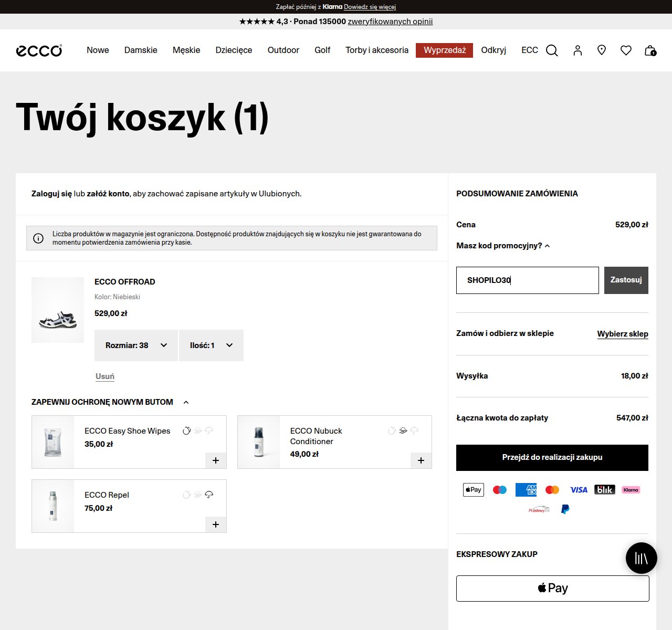Apply the promo code with Zastosuj
672x630 pixels.
[626, 280]
